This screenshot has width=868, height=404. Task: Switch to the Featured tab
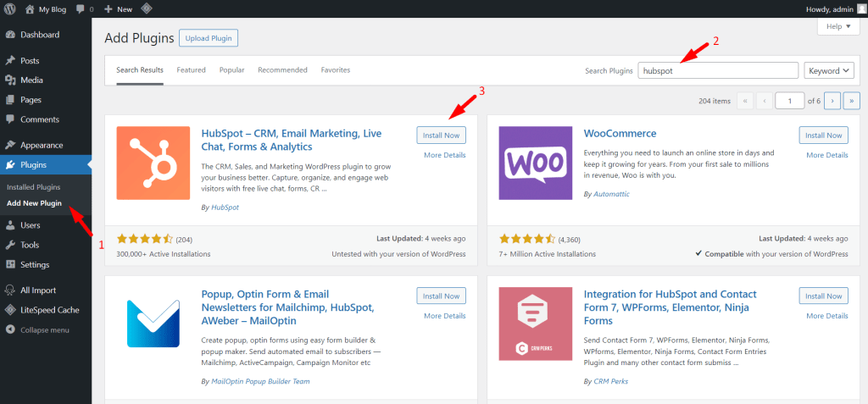(191, 70)
